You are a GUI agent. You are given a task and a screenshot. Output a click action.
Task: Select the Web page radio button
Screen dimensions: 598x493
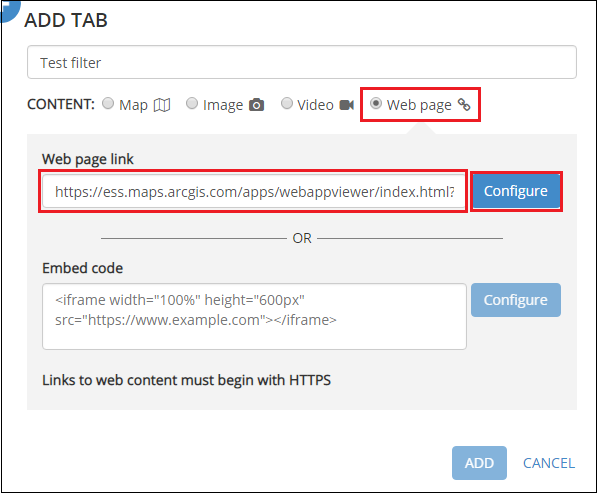click(x=376, y=103)
